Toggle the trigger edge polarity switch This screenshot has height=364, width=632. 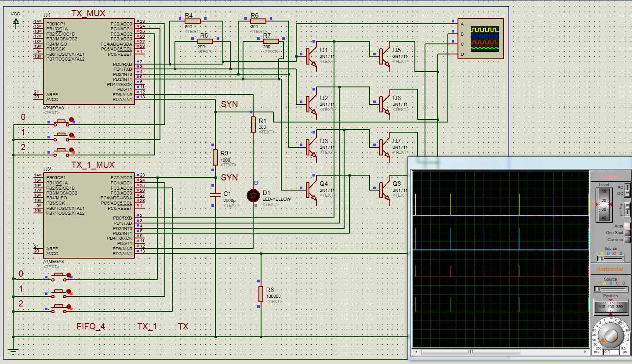point(628,210)
